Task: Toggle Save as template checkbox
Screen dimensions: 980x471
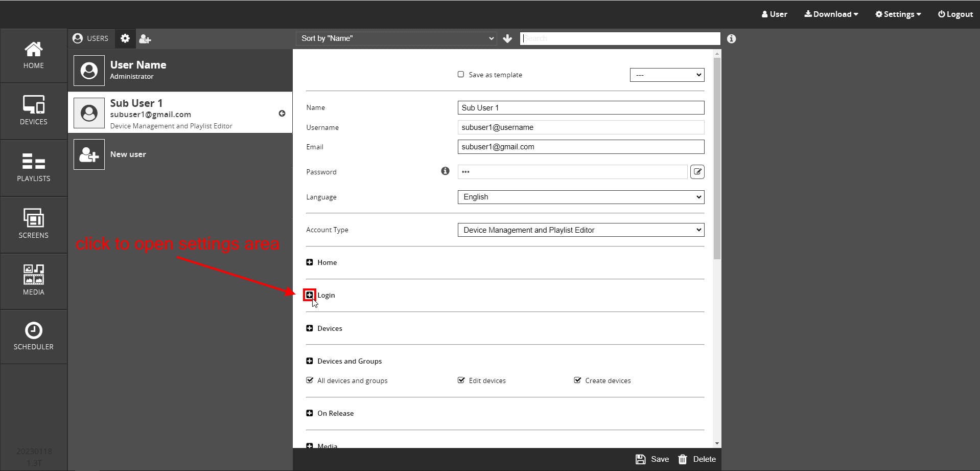Action: 461,74
